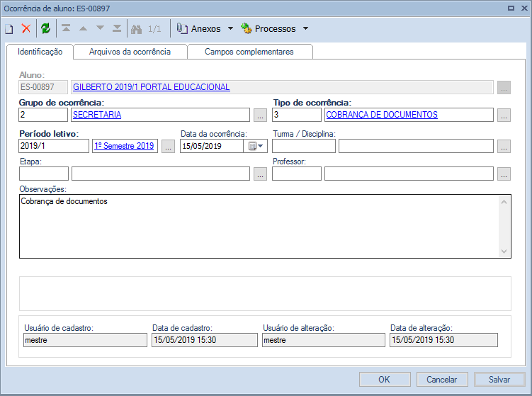Open the SECRETARIA link

(97, 115)
